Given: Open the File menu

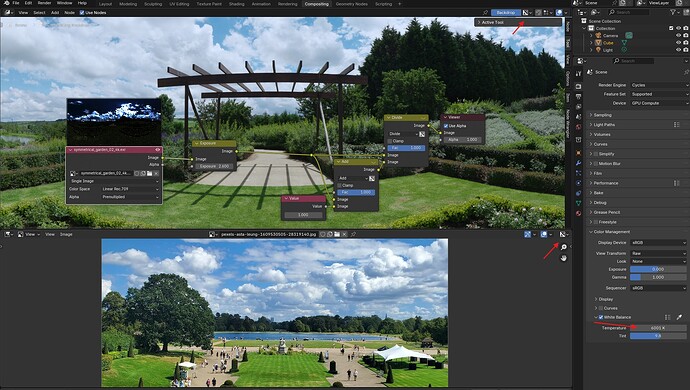Looking at the screenshot, I should 16,3.
